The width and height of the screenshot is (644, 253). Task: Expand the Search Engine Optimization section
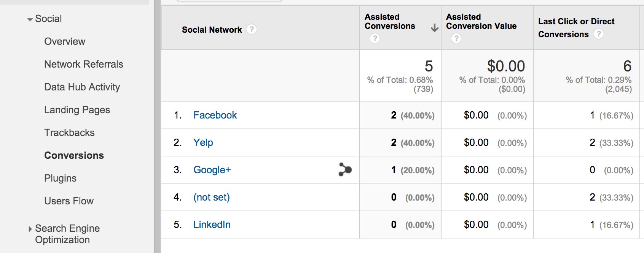[x=30, y=229]
